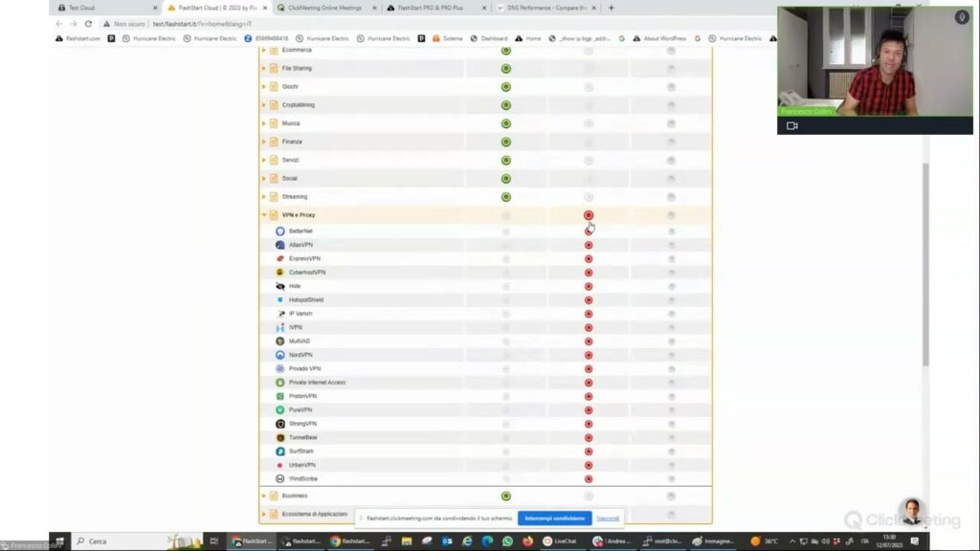Toggle red block for VPN e Proxy
Image resolution: width=980 pixels, height=551 pixels.
tap(589, 215)
